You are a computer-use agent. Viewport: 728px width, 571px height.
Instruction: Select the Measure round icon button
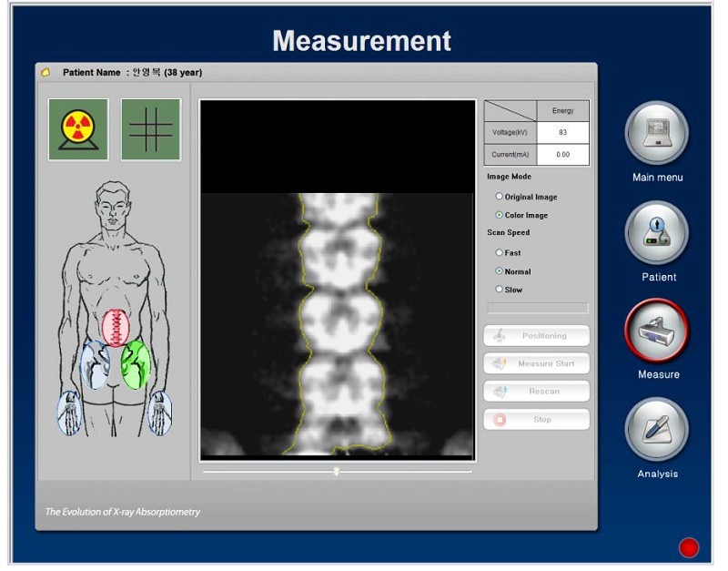(x=656, y=330)
